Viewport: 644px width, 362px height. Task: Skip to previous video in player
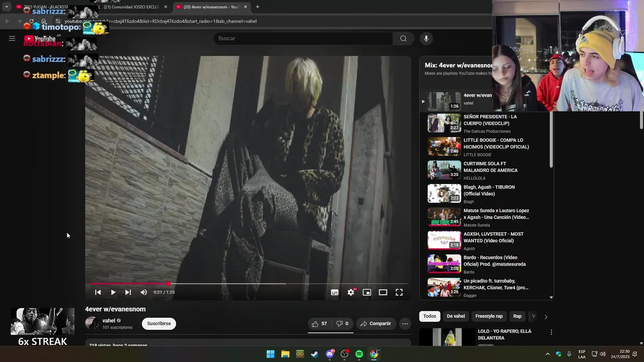pos(98,292)
